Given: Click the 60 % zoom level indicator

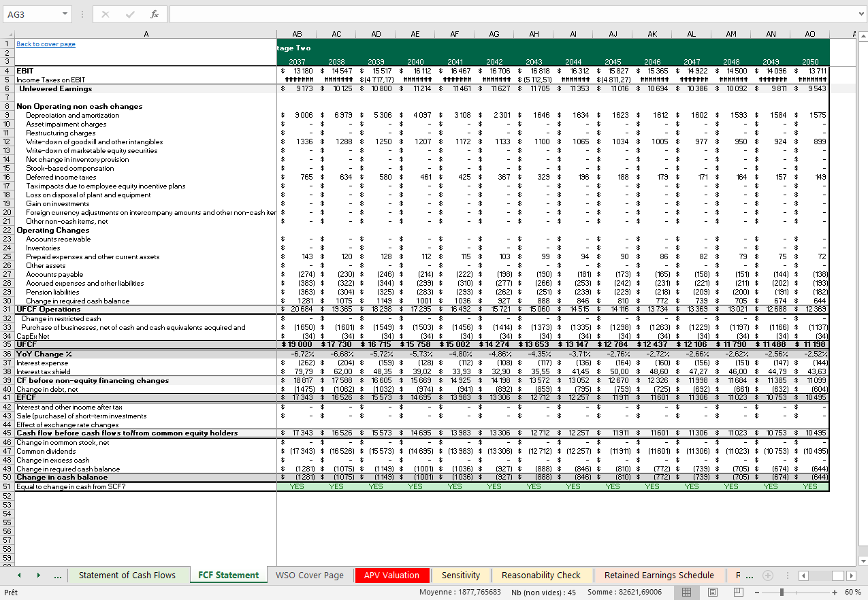Looking at the screenshot, I should pyautogui.click(x=853, y=593).
